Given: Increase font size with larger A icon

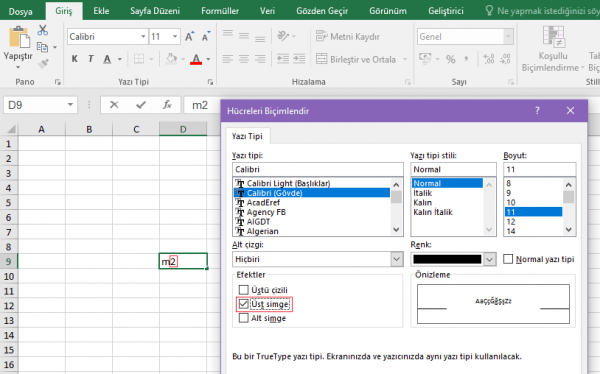Looking at the screenshot, I should tap(189, 37).
